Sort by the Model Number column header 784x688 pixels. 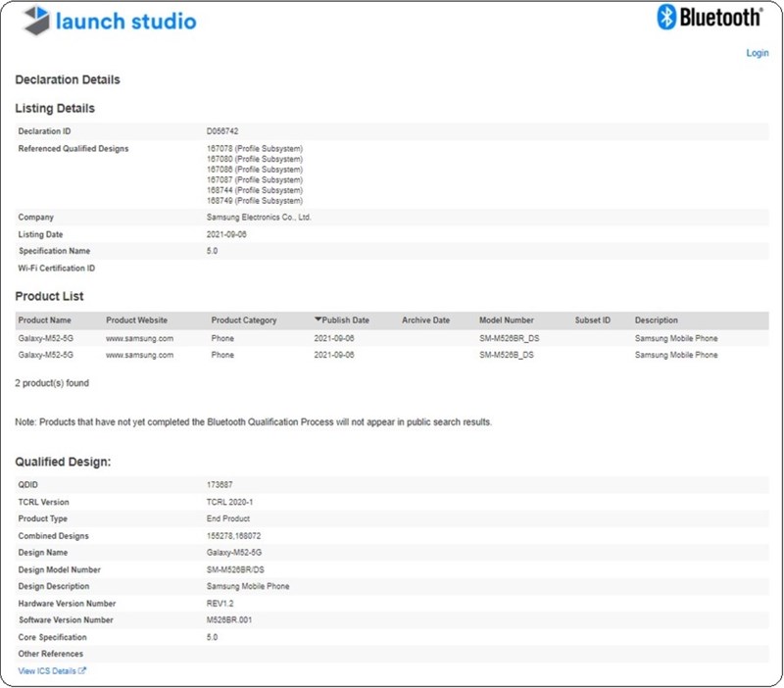click(x=507, y=320)
